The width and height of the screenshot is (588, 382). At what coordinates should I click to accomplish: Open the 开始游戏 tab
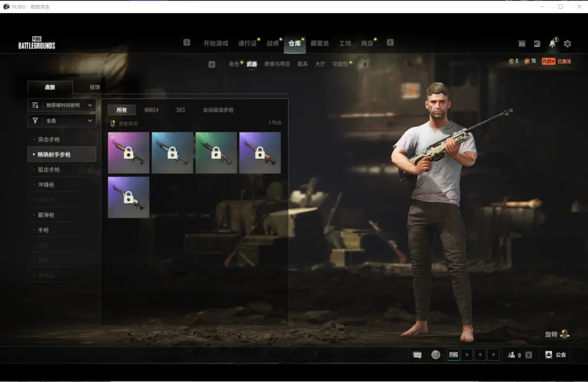pos(216,43)
